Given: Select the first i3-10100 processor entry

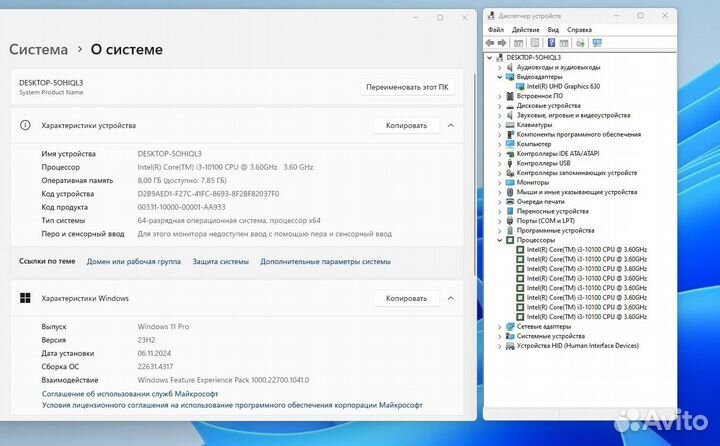Looking at the screenshot, I should point(586,250).
